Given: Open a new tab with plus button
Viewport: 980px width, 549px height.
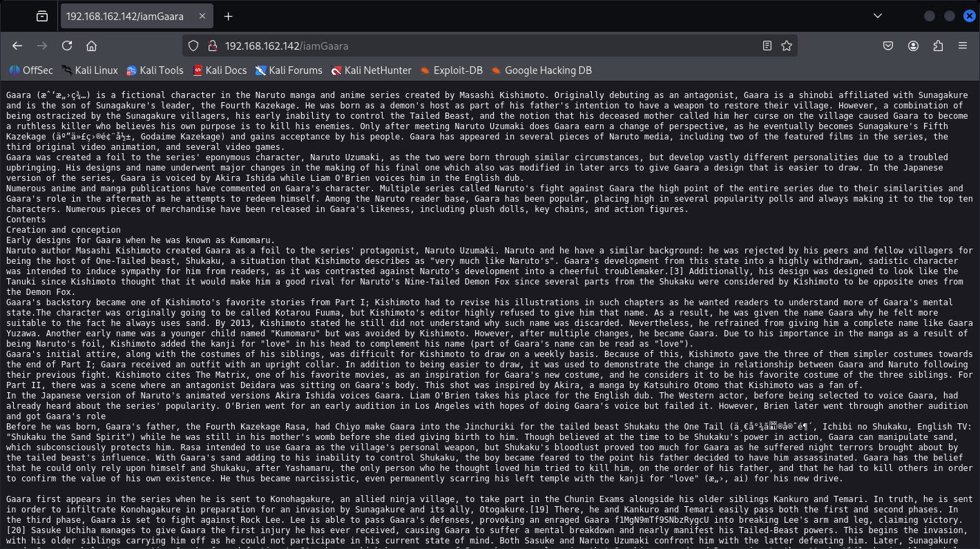Looking at the screenshot, I should click(x=228, y=16).
